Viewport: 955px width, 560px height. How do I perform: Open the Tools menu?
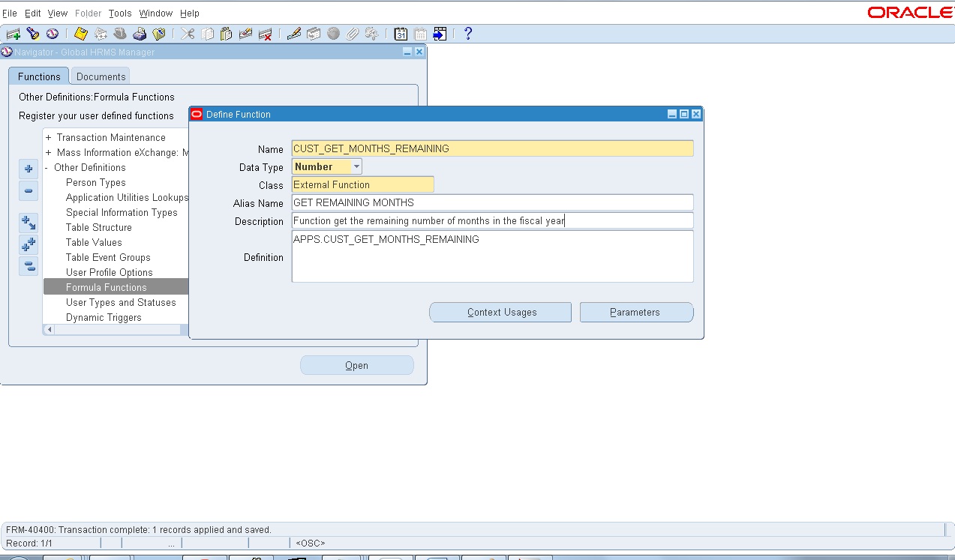pyautogui.click(x=120, y=13)
